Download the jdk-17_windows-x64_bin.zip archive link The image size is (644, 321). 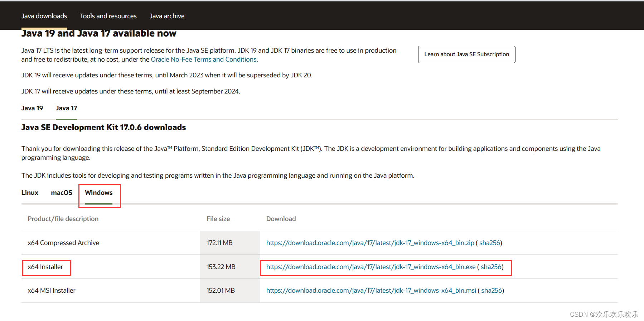pos(370,243)
